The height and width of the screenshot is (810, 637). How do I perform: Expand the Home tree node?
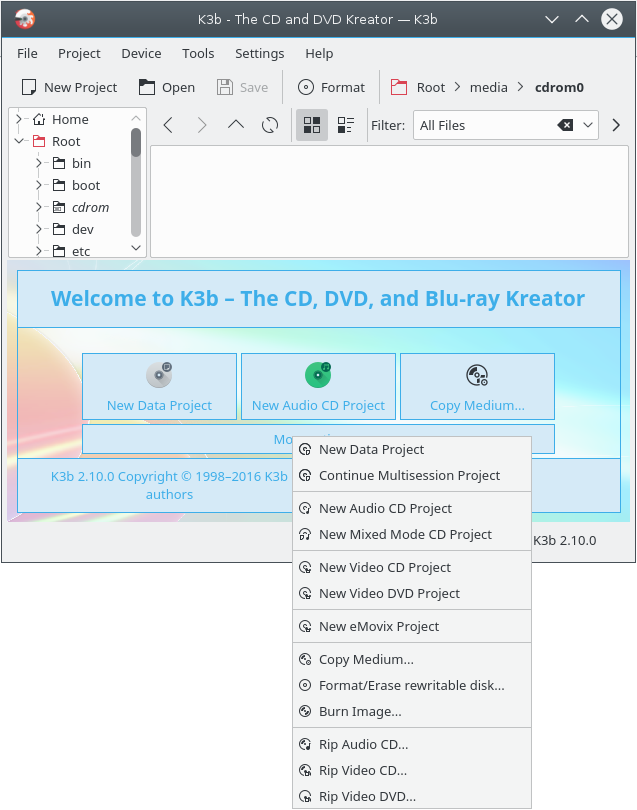19,119
